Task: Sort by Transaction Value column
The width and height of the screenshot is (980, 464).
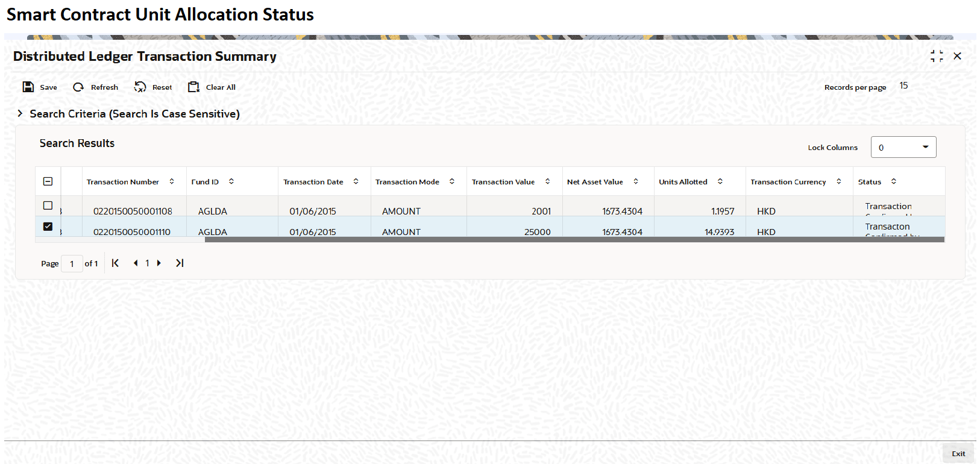Action: [548, 181]
